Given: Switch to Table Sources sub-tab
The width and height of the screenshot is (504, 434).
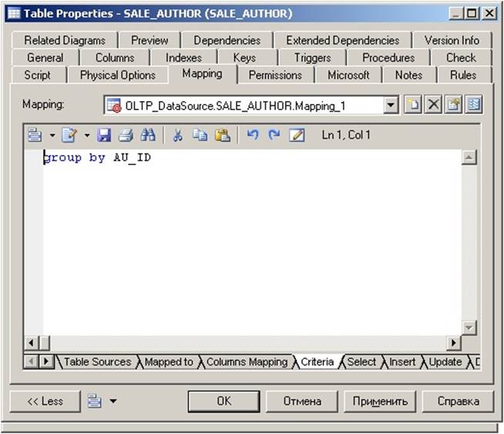Looking at the screenshot, I should point(97,362).
